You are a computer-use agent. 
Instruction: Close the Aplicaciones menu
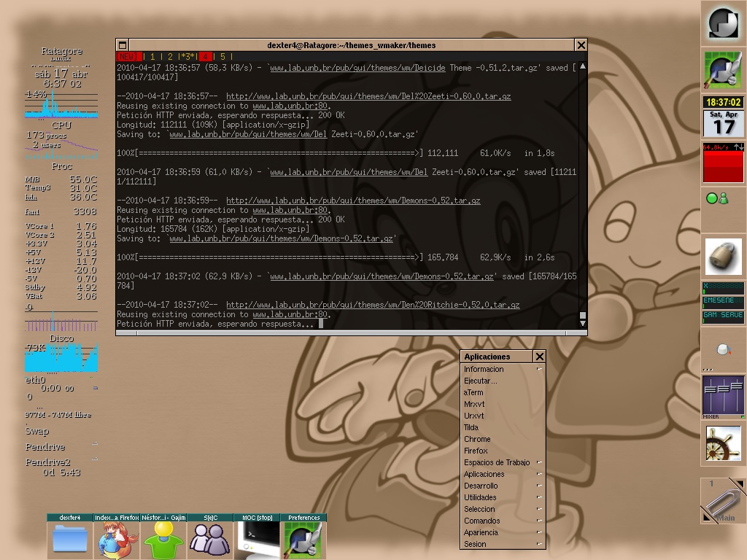[x=539, y=357]
